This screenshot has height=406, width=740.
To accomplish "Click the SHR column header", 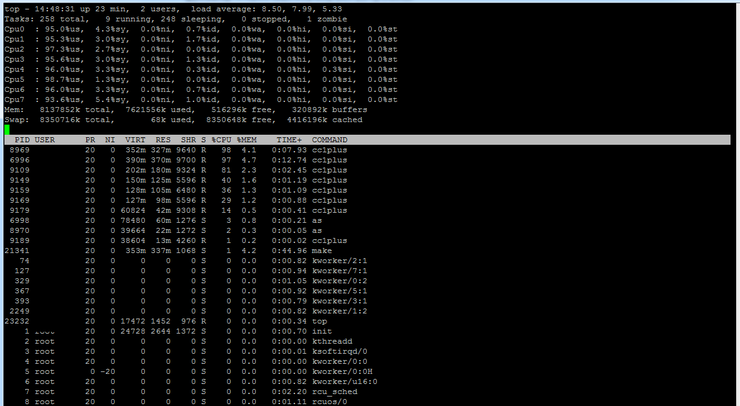I will [188, 140].
